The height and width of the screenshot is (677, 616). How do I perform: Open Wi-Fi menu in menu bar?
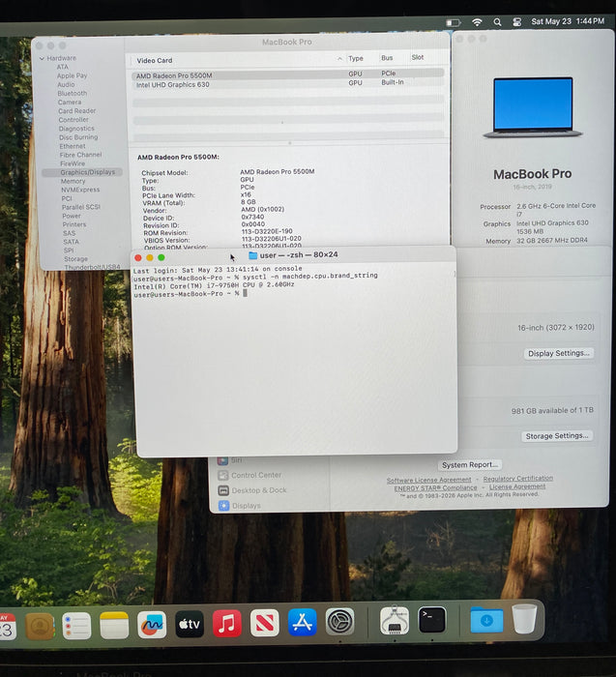tap(477, 22)
